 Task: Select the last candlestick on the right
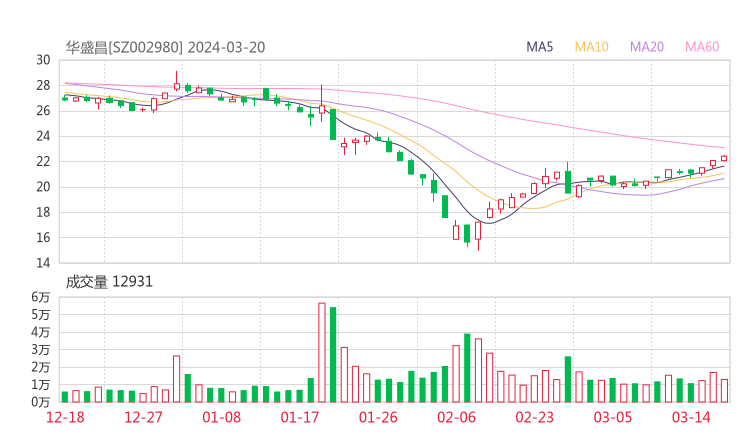tap(724, 159)
